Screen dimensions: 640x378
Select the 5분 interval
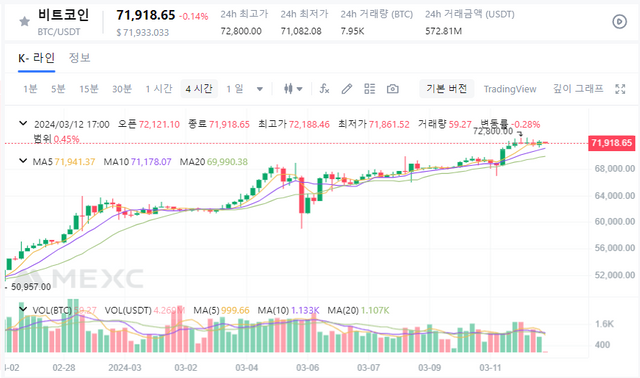pyautogui.click(x=58, y=89)
